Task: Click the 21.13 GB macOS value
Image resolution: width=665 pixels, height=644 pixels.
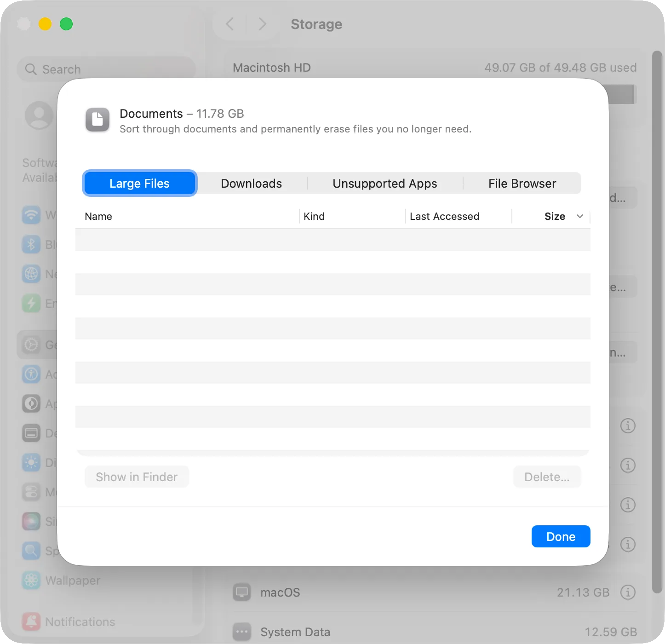Action: [583, 592]
